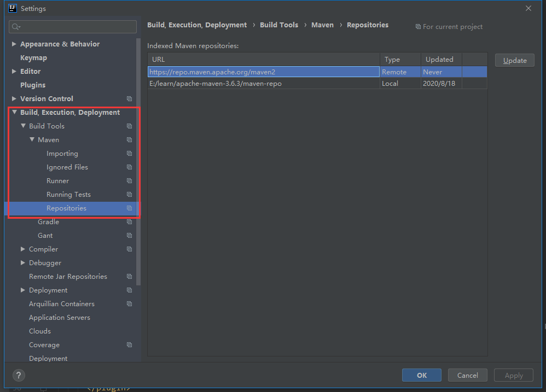The image size is (546, 392).
Task: Collapse the Build Tools arrow
Action: tap(23, 126)
